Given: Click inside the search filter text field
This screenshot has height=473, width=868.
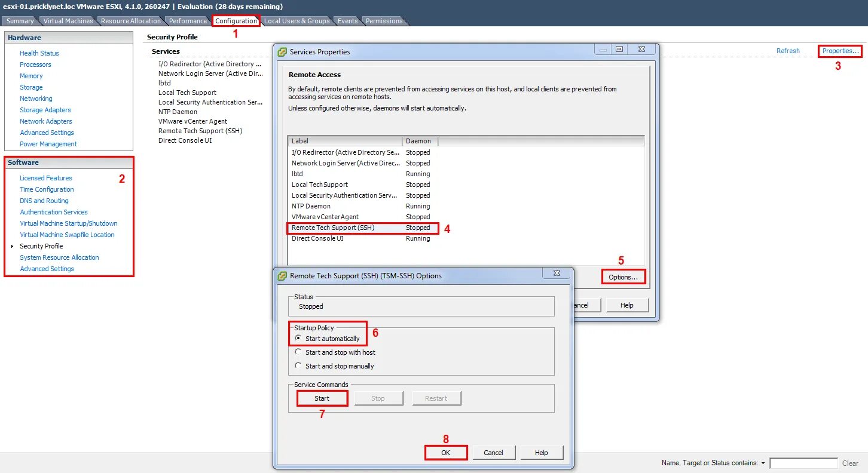Looking at the screenshot, I should [804, 463].
